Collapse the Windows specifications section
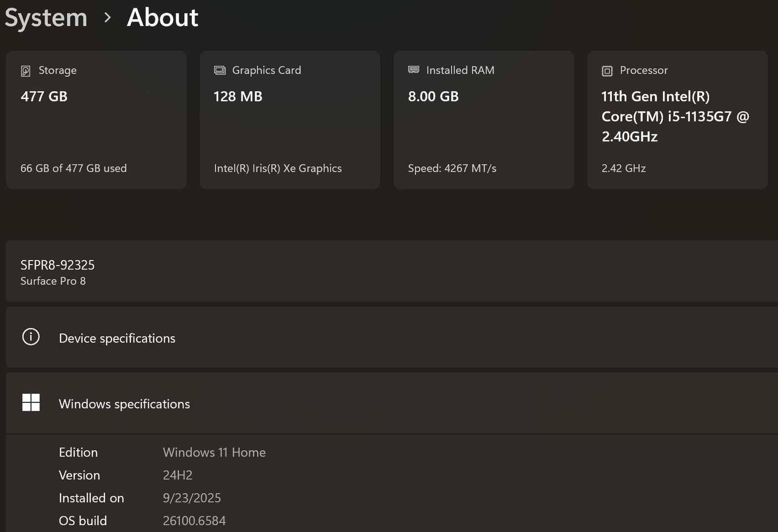This screenshot has width=778, height=532. pyautogui.click(x=392, y=403)
